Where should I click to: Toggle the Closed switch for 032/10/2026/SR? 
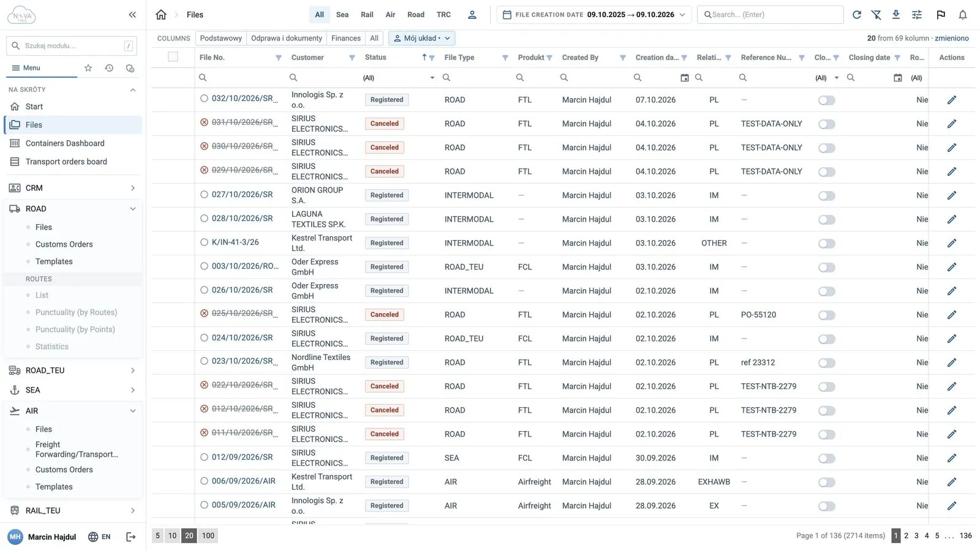[x=827, y=100]
